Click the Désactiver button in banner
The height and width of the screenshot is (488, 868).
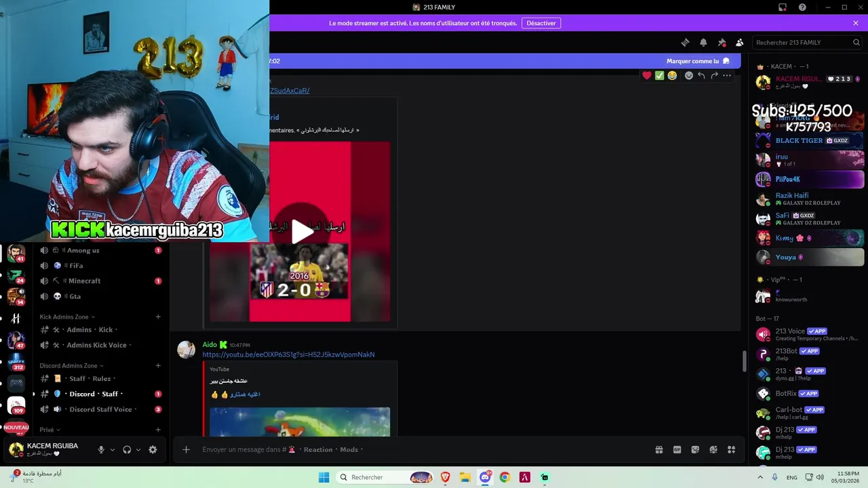click(x=541, y=23)
